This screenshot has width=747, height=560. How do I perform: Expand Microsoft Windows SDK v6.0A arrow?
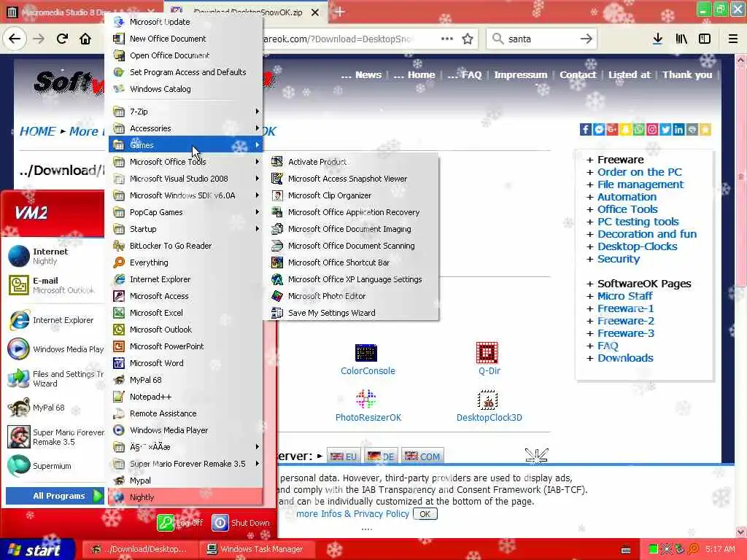click(258, 195)
